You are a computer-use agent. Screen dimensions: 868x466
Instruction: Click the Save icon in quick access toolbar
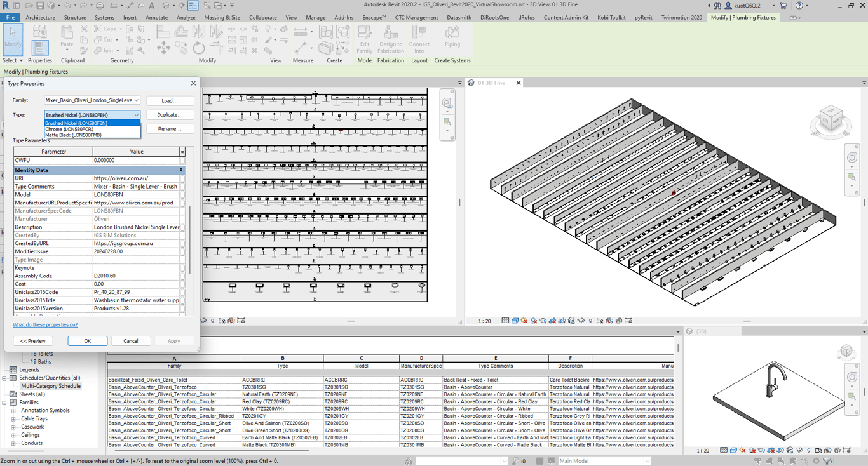40,6
